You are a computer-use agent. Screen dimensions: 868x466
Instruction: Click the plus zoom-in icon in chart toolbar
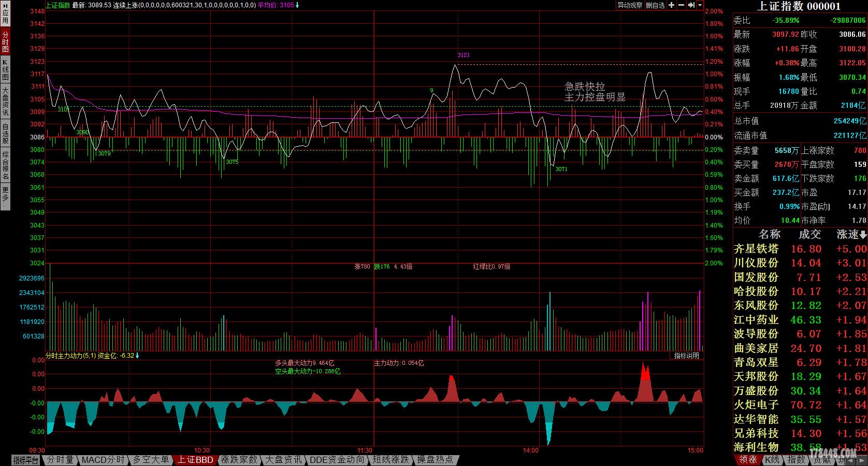pos(672,5)
